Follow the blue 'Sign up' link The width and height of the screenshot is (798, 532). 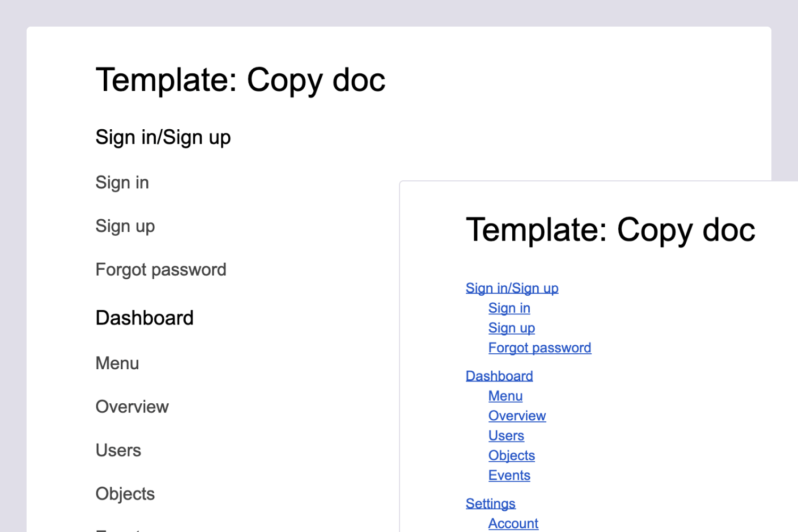point(511,328)
